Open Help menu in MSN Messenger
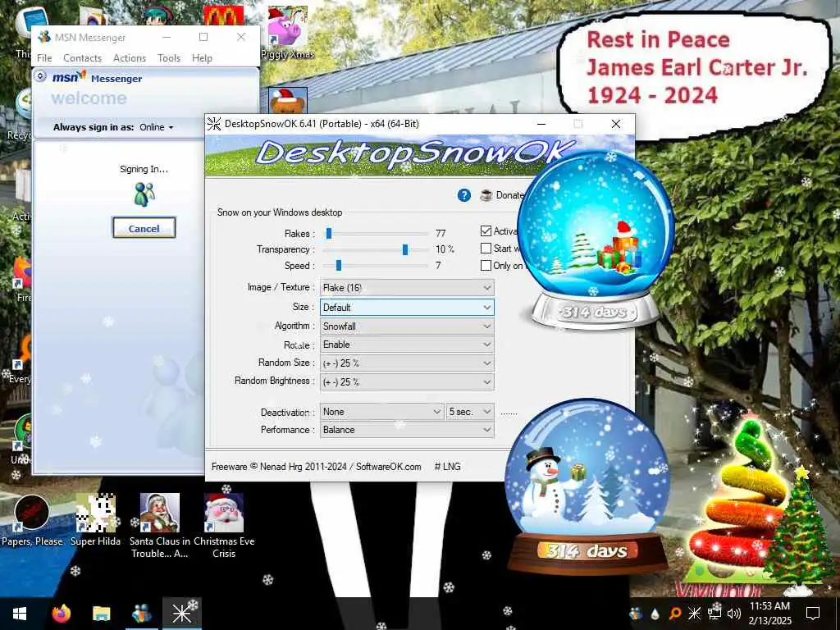The image size is (840, 630). point(202,58)
